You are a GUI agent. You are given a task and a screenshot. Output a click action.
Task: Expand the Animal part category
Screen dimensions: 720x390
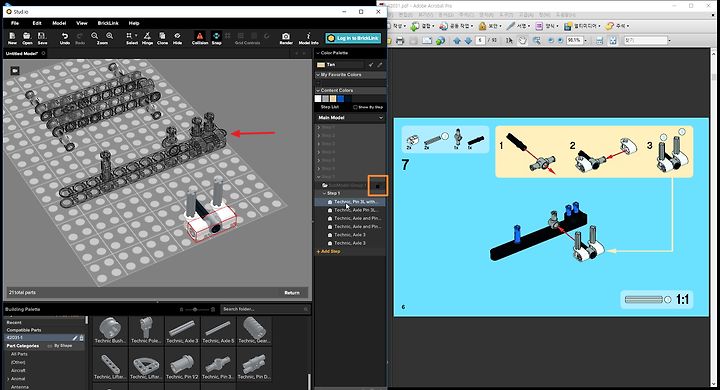[x=8, y=379]
